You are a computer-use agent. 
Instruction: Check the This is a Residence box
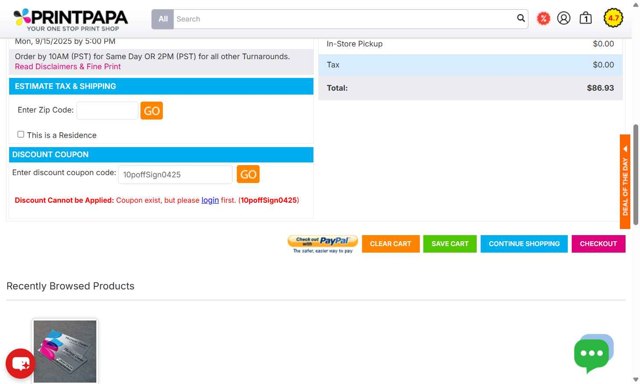[20, 134]
